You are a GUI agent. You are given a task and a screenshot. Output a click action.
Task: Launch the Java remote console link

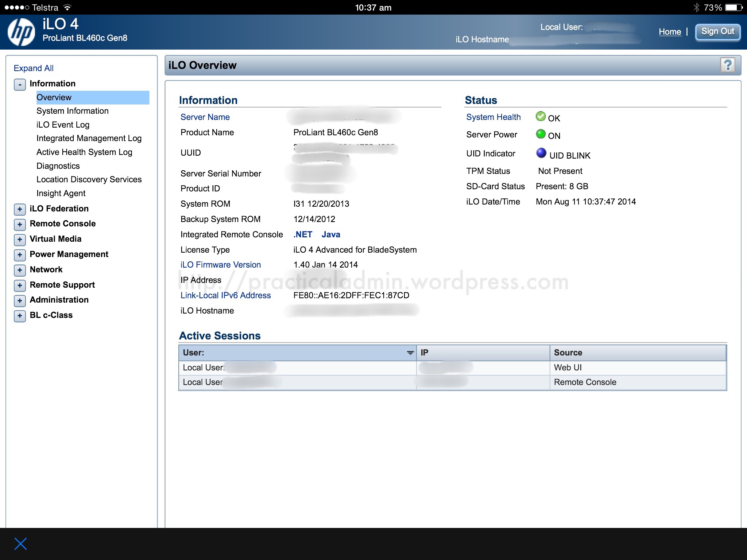point(330,234)
